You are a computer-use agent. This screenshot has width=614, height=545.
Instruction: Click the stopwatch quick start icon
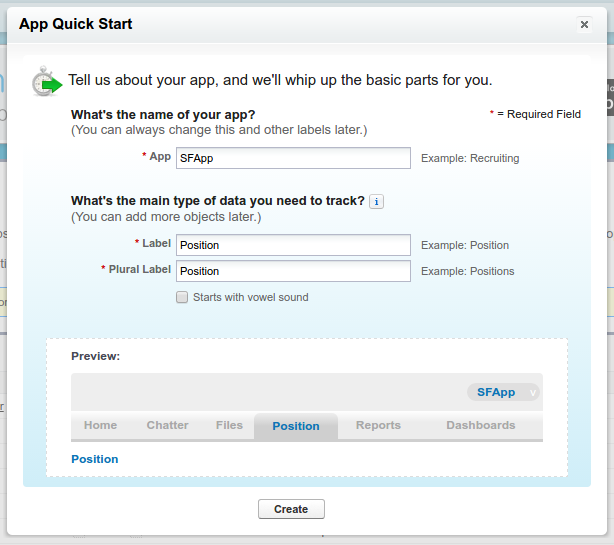[44, 81]
